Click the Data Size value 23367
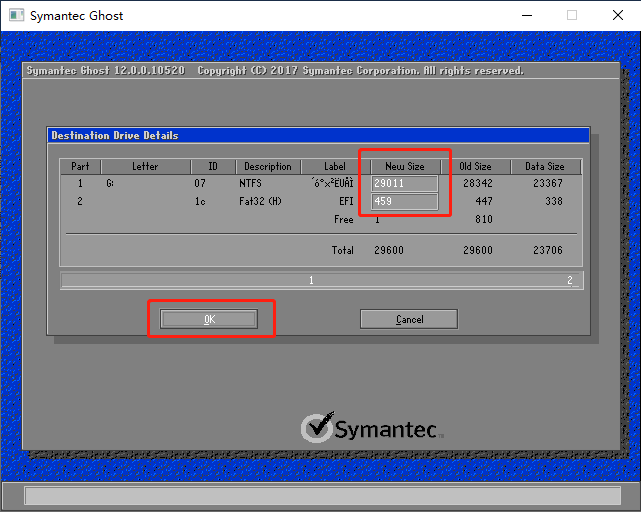Screen dimensions: 641x512 (548, 183)
